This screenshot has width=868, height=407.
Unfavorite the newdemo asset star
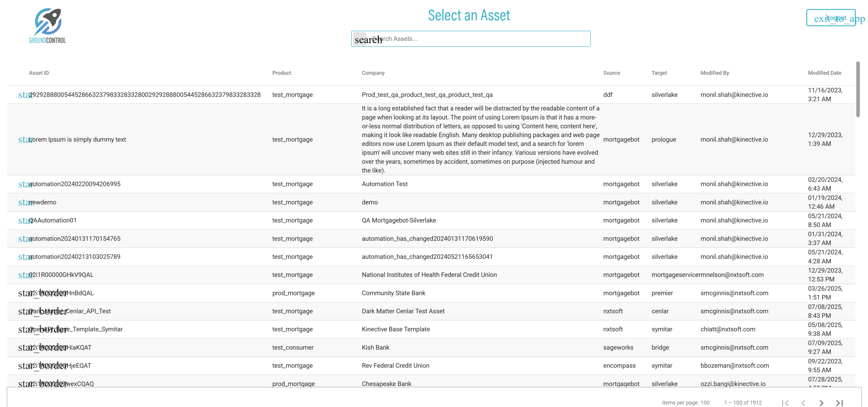(23, 202)
